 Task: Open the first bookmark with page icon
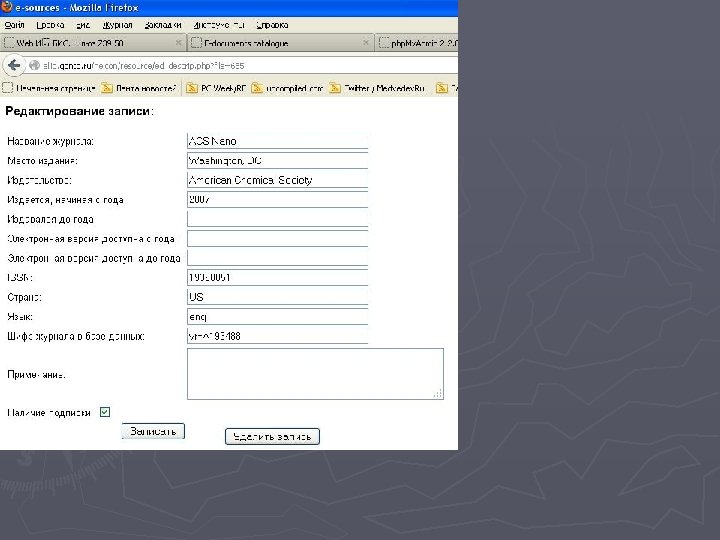[49, 88]
